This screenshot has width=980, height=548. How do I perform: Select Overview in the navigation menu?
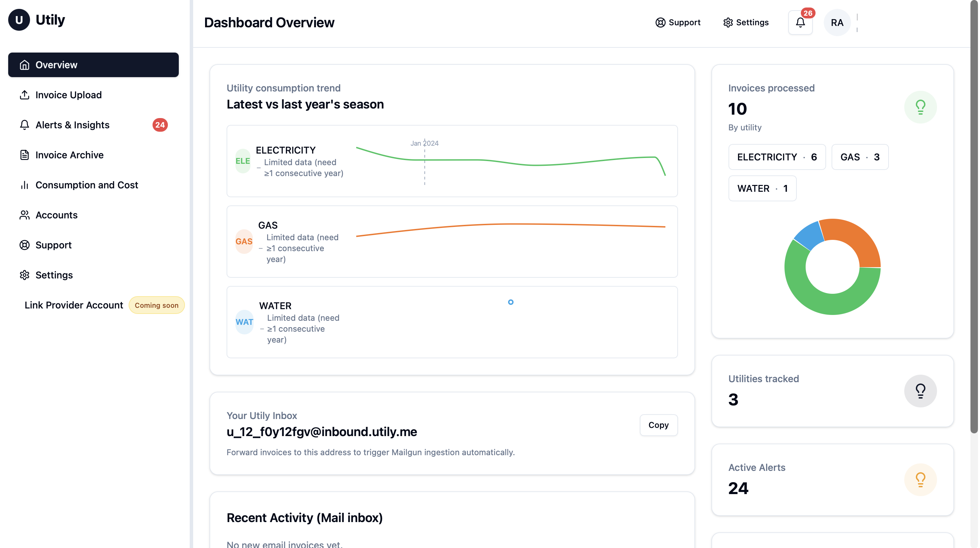click(56, 65)
